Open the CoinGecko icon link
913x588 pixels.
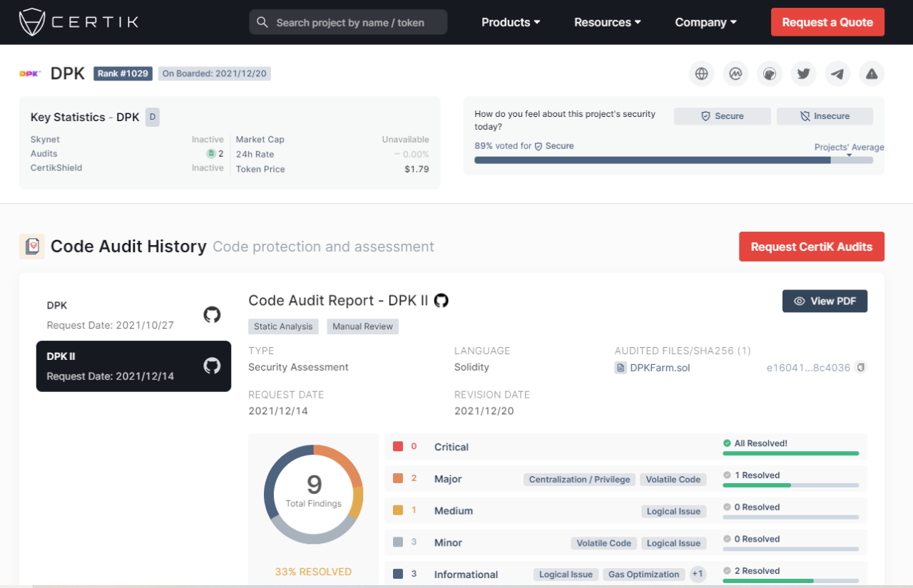pos(770,73)
